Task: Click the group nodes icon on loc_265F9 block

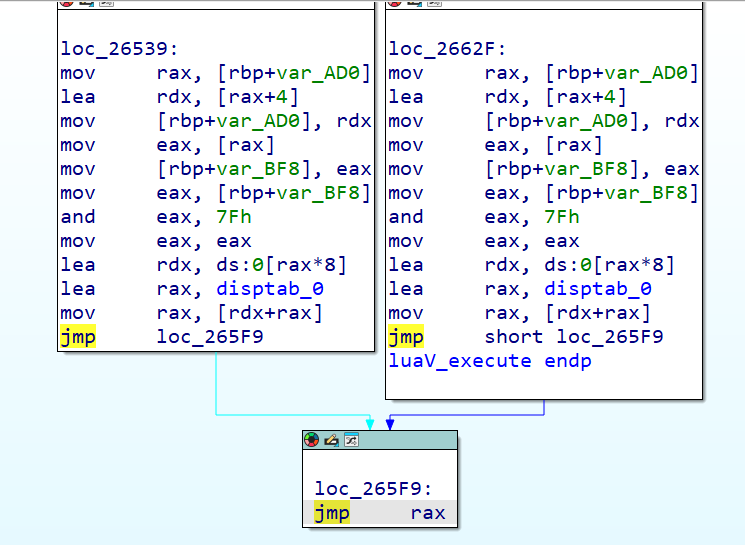Action: [x=351, y=440]
